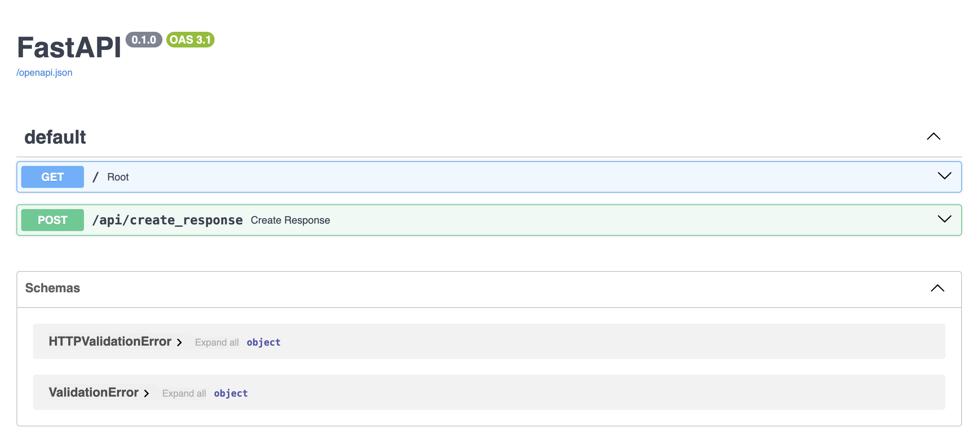Screen dimensions: 980x448
Task: Click the HTTPValidationError schema name
Action: click(x=110, y=342)
